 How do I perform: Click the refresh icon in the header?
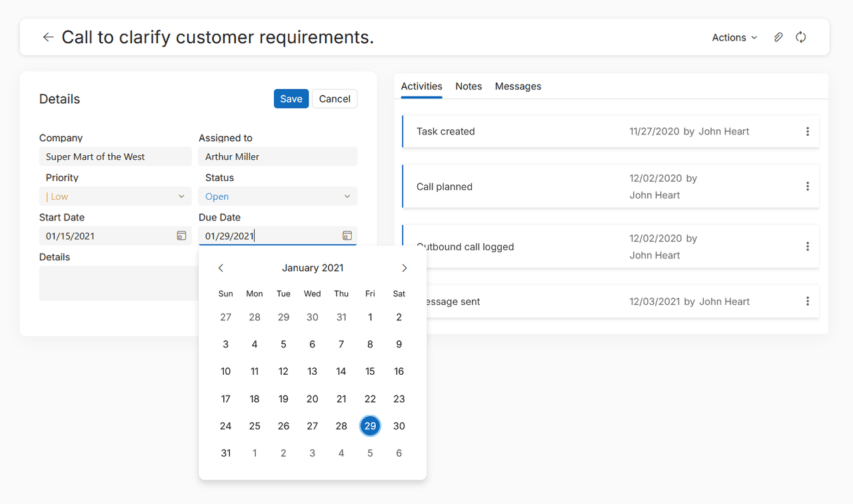(x=801, y=37)
